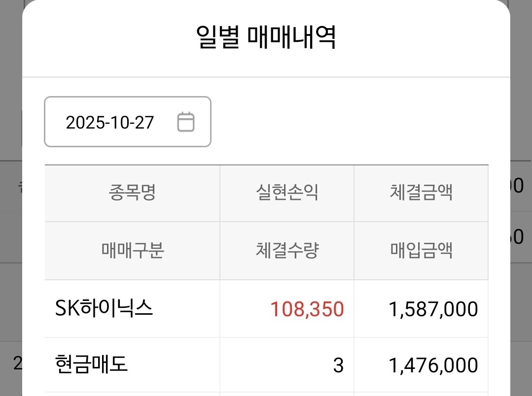Click the 매입금액 column header

(421, 251)
